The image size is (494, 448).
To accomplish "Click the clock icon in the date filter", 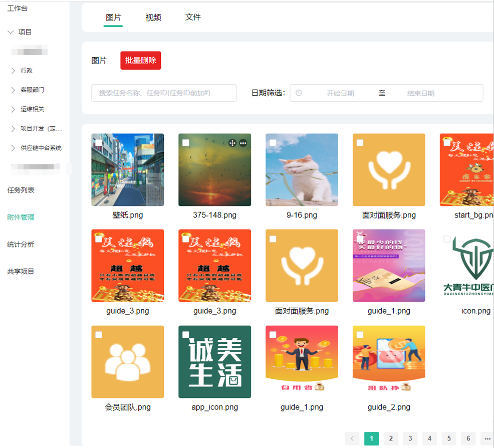I will coord(299,93).
